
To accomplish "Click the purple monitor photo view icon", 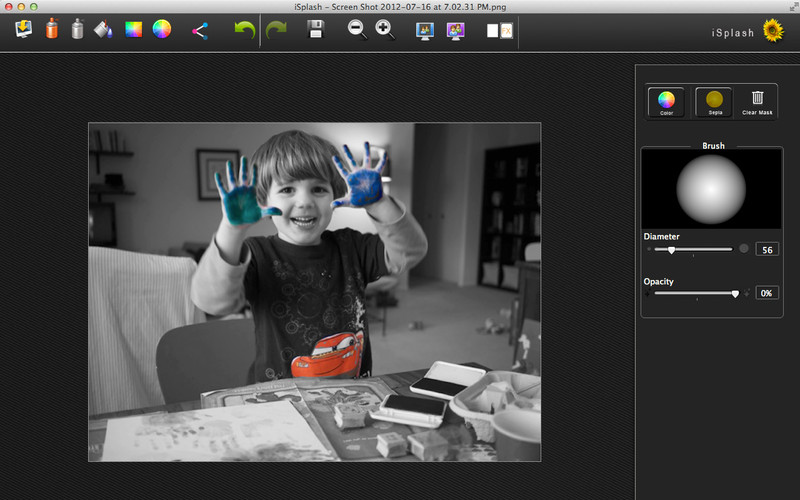I will pos(456,31).
